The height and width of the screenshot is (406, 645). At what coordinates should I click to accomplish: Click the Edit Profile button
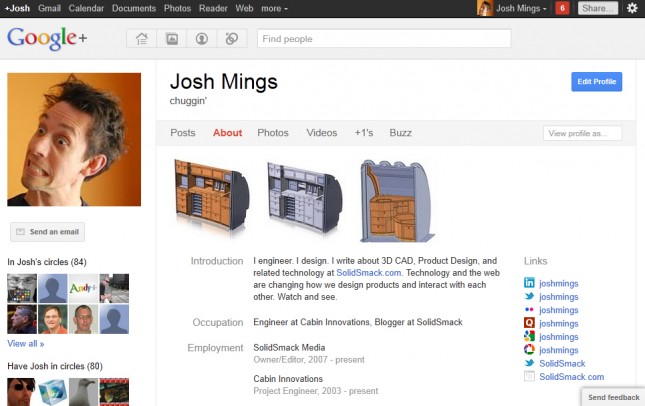(596, 81)
